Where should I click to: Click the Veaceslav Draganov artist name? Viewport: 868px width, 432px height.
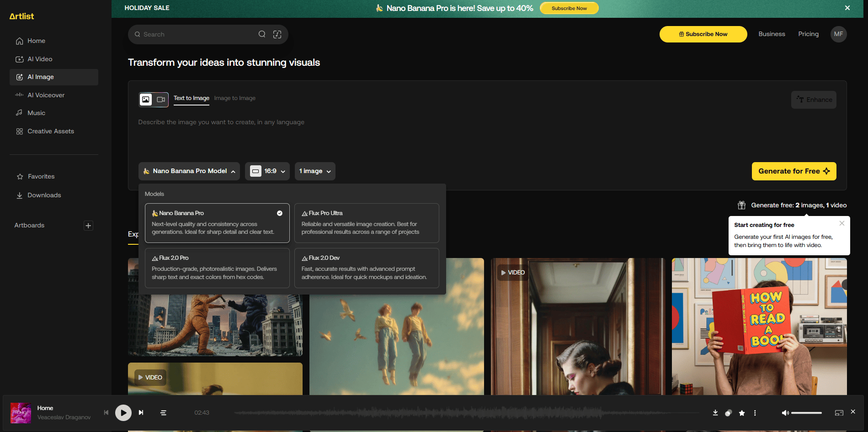coord(64,417)
